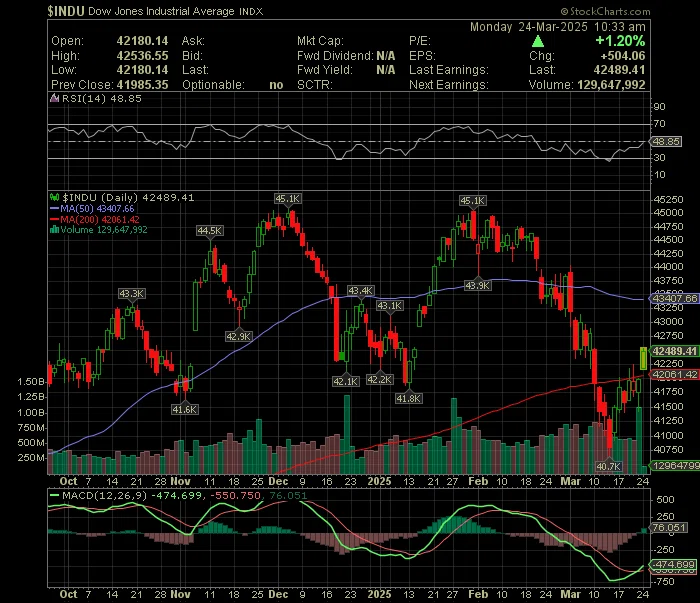This screenshot has height=603, width=700.
Task: Click the Last value 42489.41 in header
Action: pyautogui.click(x=619, y=70)
